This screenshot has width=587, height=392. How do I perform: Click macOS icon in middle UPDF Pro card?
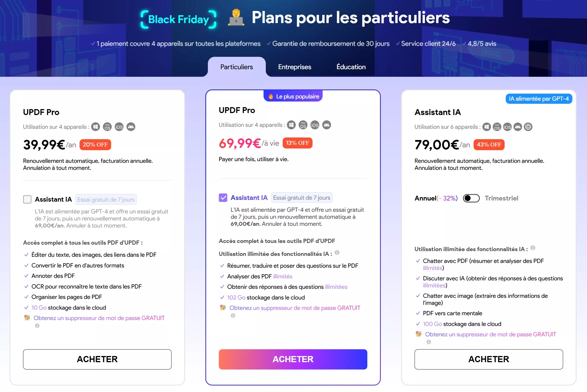click(x=303, y=125)
